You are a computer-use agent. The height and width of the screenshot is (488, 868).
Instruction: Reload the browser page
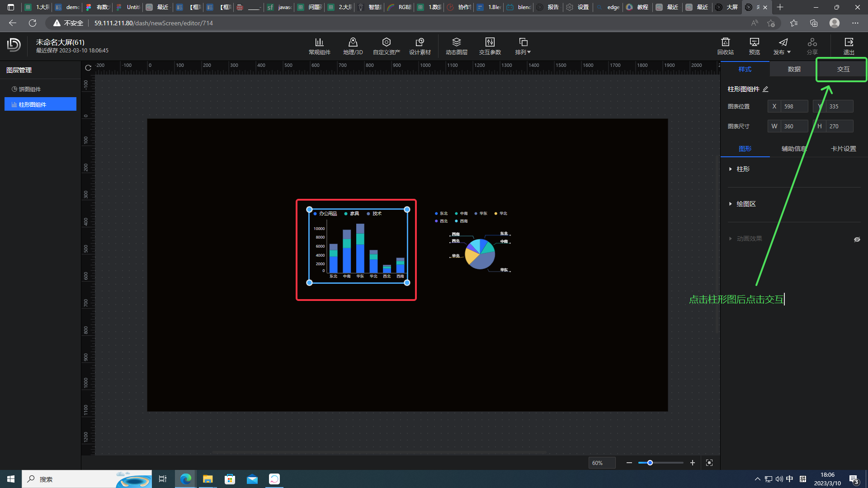click(x=33, y=23)
